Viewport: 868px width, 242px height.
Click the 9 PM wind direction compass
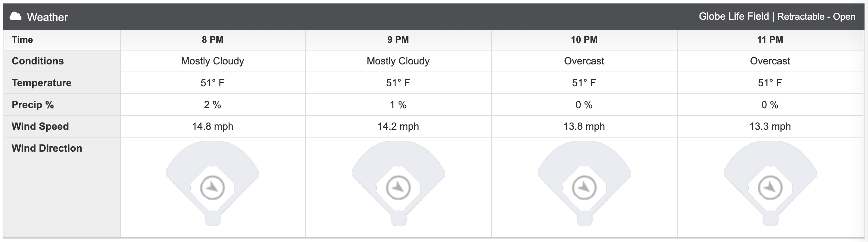click(x=398, y=187)
